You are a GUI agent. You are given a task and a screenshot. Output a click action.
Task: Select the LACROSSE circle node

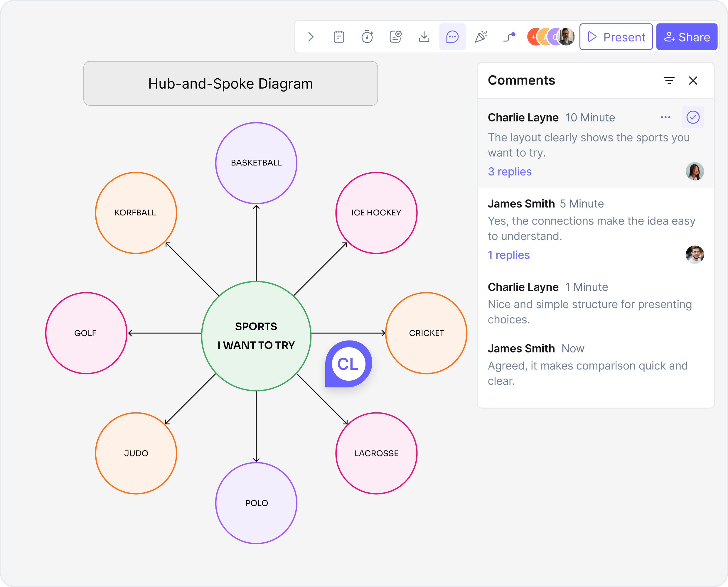pos(376,453)
